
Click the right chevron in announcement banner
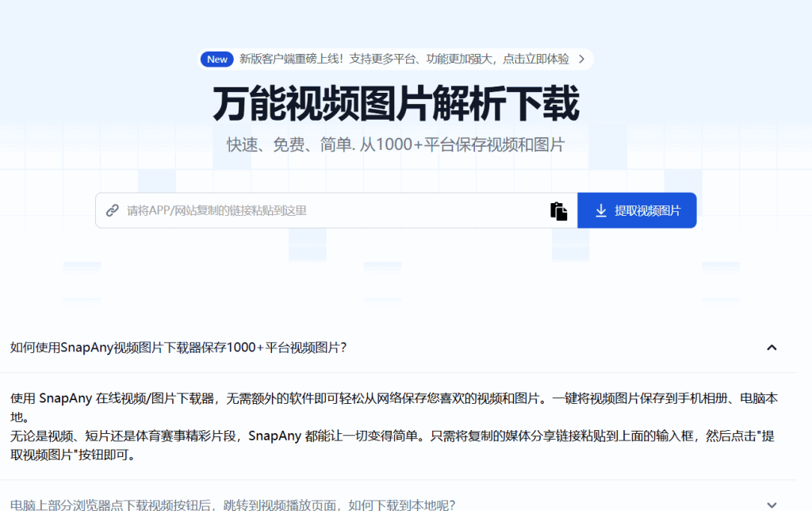click(x=581, y=59)
